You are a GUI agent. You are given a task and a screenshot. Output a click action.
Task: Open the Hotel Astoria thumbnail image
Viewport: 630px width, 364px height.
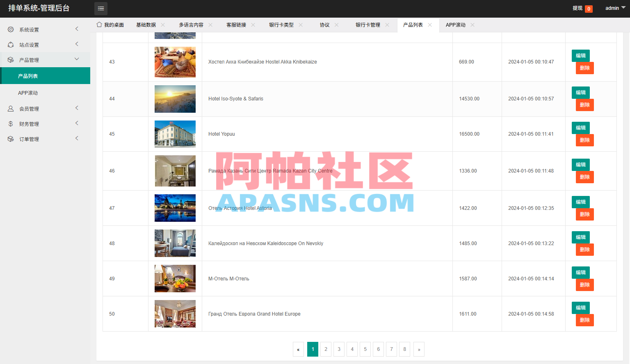point(175,208)
